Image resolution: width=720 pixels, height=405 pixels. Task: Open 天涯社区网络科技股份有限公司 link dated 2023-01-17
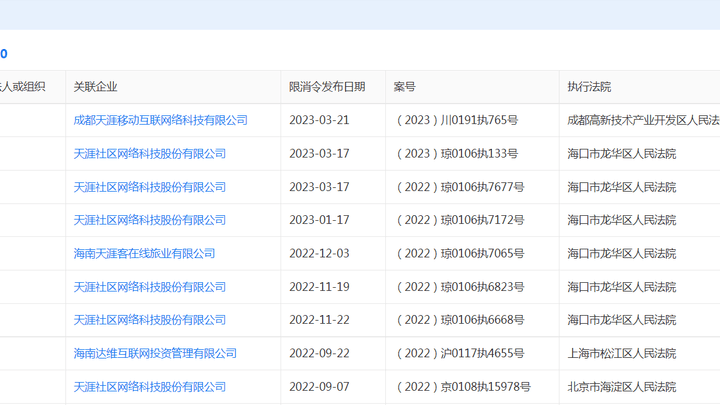(150, 220)
